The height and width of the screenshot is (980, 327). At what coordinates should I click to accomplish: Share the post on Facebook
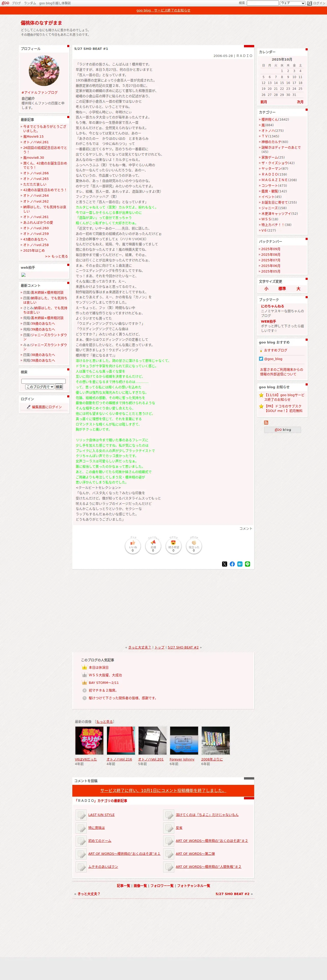pos(232,564)
